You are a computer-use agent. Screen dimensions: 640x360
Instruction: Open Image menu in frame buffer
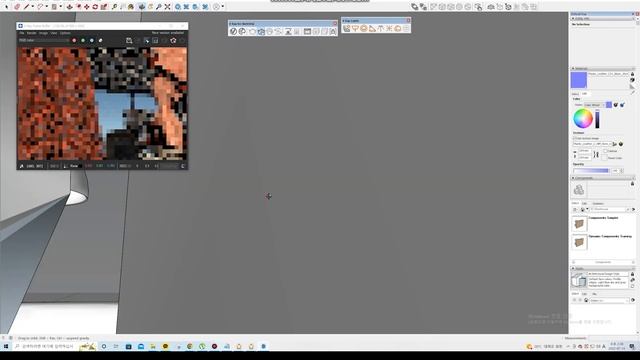tap(43, 33)
